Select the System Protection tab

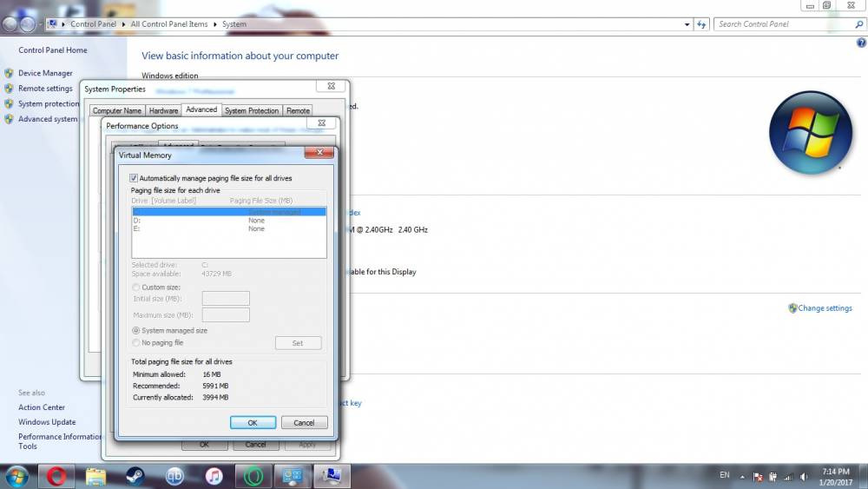point(252,111)
